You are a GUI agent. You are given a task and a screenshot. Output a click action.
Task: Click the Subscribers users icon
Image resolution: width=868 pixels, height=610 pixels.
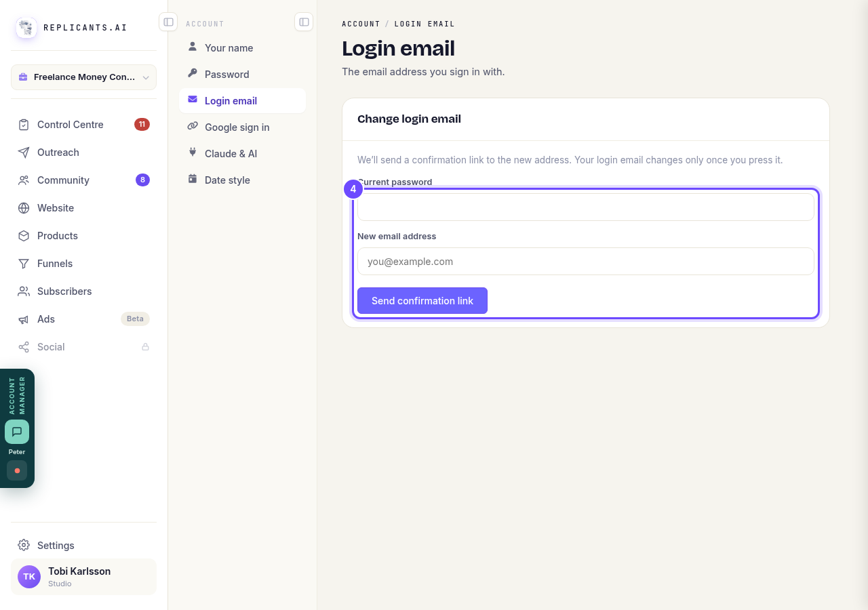point(24,291)
